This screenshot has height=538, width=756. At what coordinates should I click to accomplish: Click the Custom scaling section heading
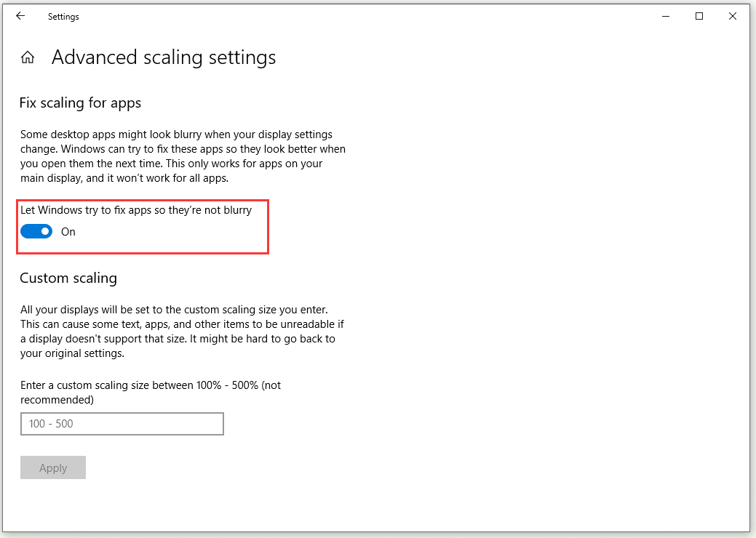68,278
